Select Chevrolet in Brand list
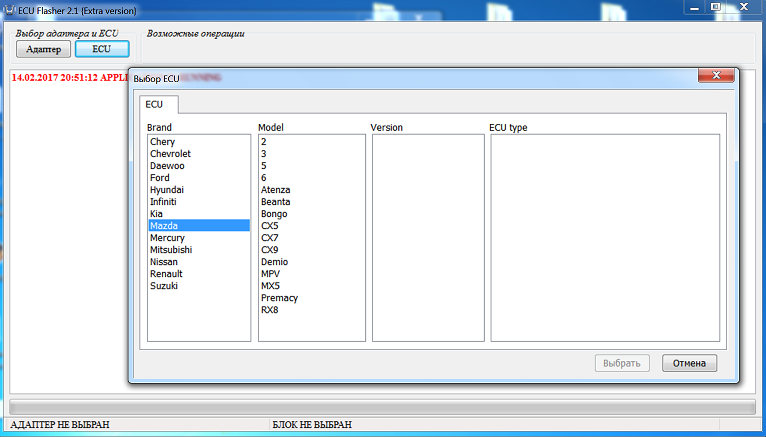The width and height of the screenshot is (766, 437). click(x=198, y=154)
